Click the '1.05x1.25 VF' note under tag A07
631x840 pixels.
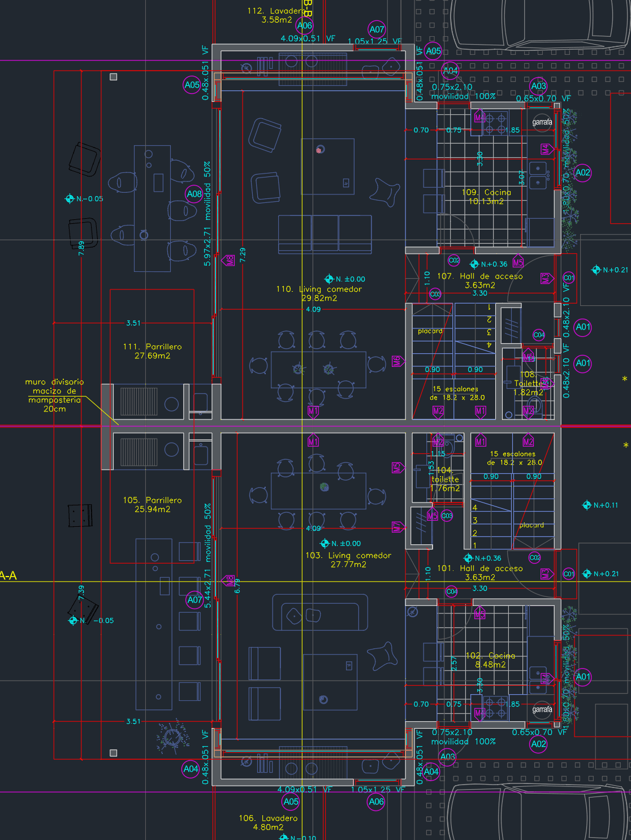click(x=374, y=41)
